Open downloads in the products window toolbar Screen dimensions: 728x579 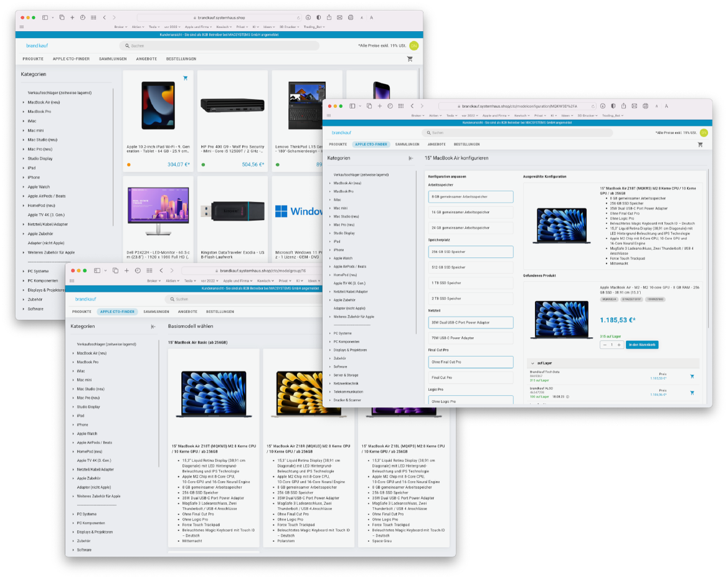point(308,17)
